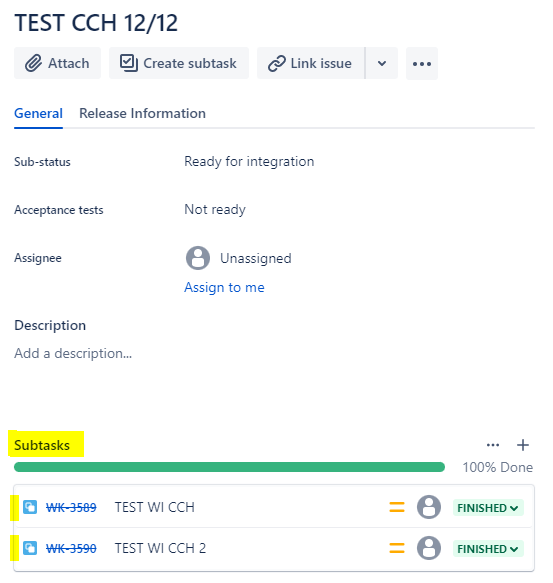
Task: Switch to the General tab
Action: coord(38,113)
